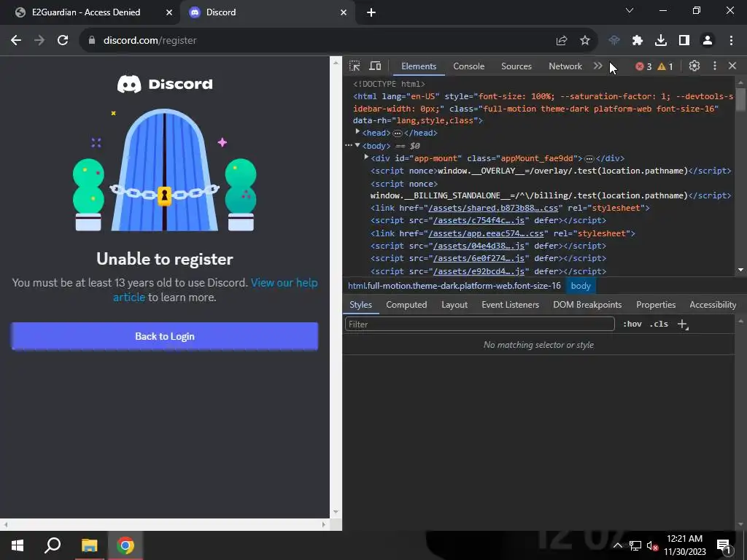Open a new browser tab

click(x=371, y=12)
